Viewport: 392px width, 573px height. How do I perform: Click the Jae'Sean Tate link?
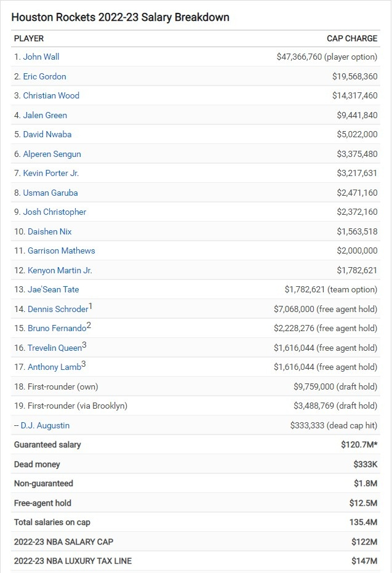point(54,289)
